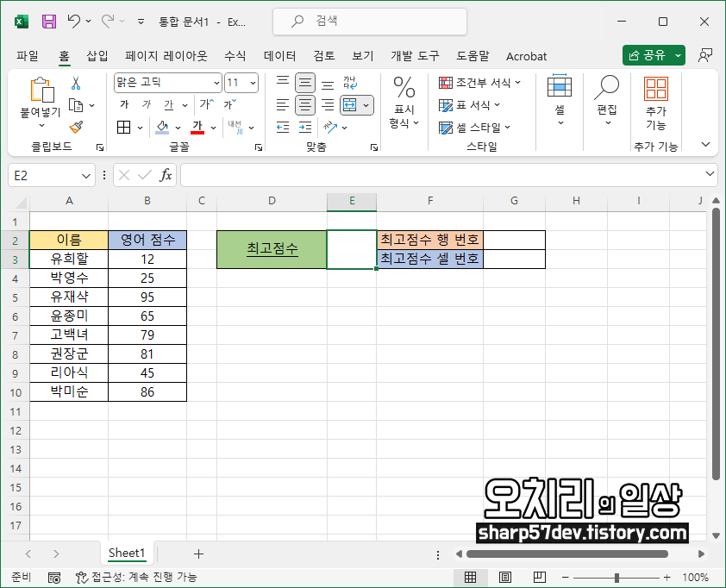Increase indent icon

305,128
